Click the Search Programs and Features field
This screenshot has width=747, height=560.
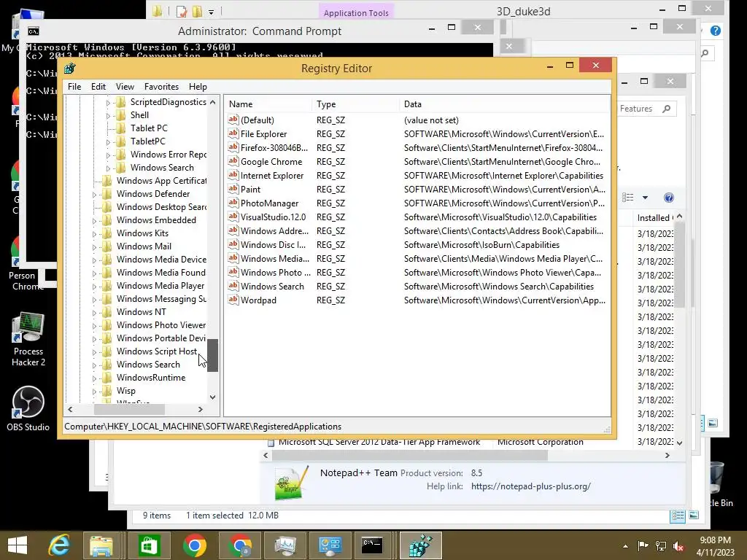click(646, 109)
